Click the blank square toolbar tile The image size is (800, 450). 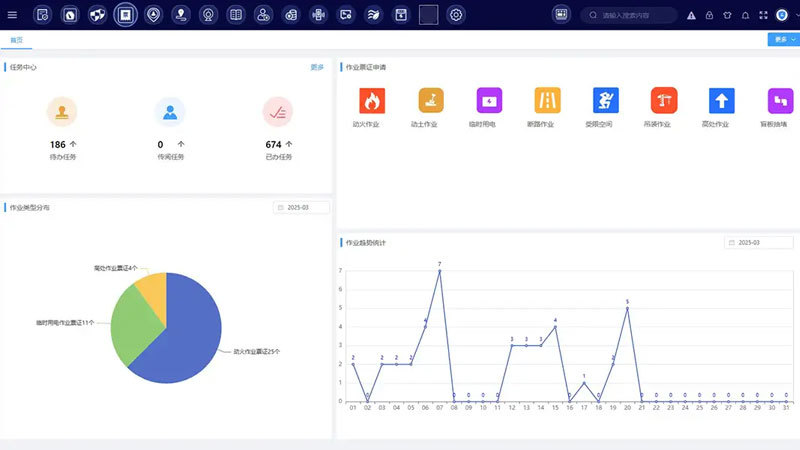coord(429,15)
